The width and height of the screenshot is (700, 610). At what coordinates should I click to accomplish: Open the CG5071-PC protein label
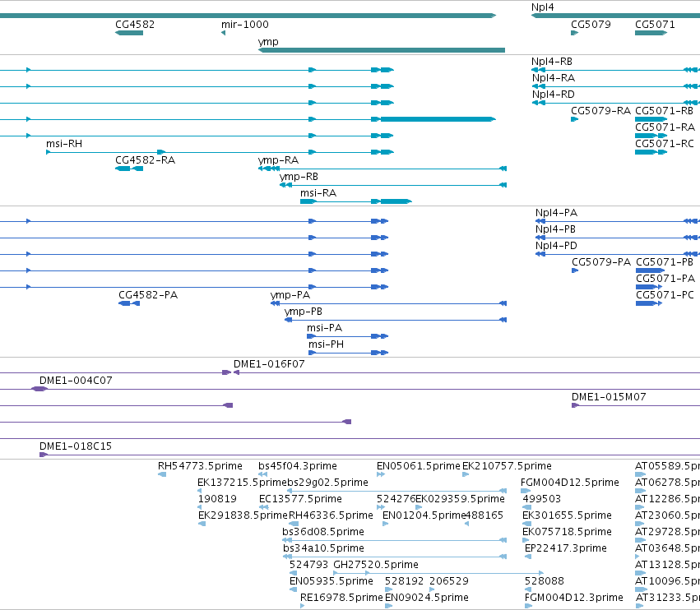pyautogui.click(x=665, y=295)
